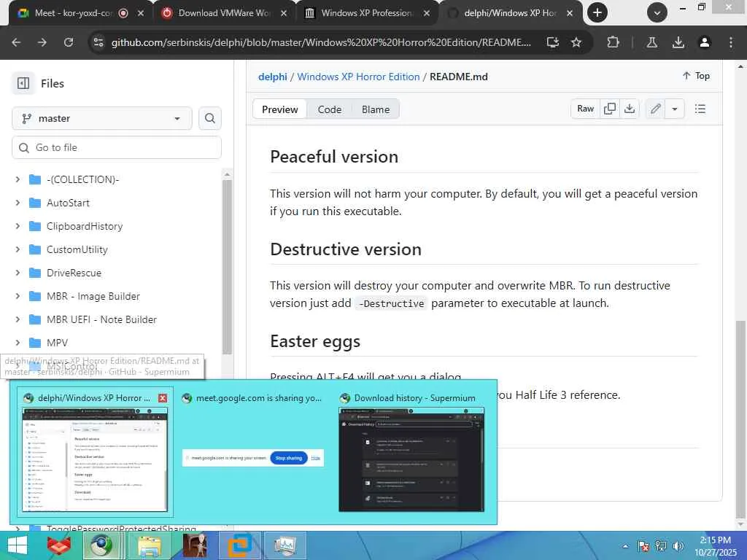Collapse the Files tree panel icon
This screenshot has height=560, width=747.
point(23,83)
